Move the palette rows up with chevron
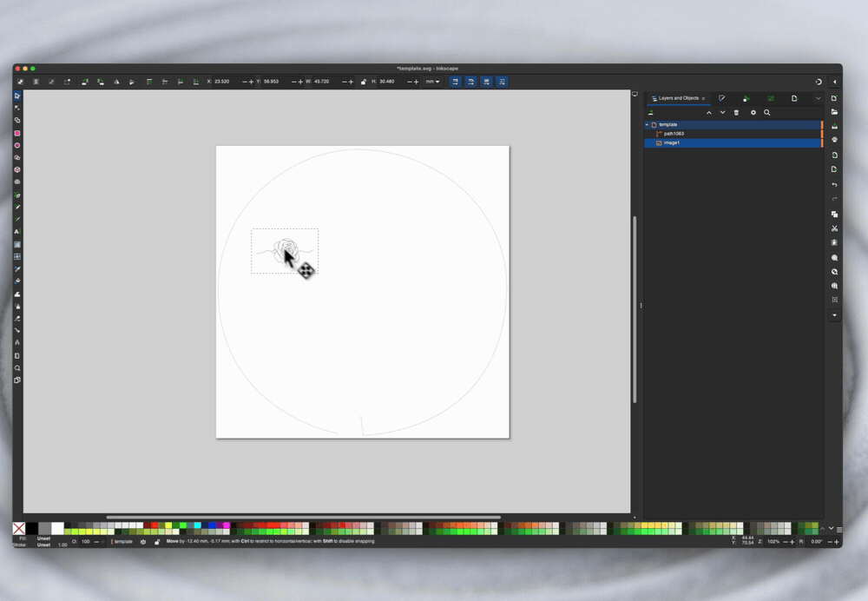 tap(823, 528)
